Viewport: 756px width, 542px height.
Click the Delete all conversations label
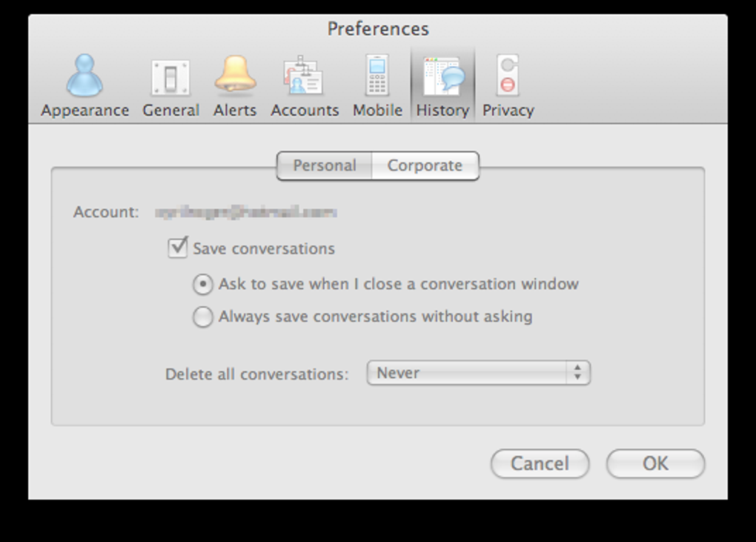[256, 374]
